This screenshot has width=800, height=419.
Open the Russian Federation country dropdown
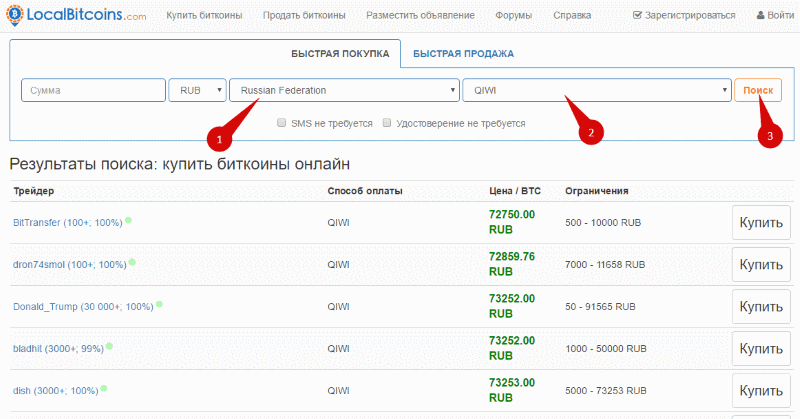pyautogui.click(x=344, y=90)
